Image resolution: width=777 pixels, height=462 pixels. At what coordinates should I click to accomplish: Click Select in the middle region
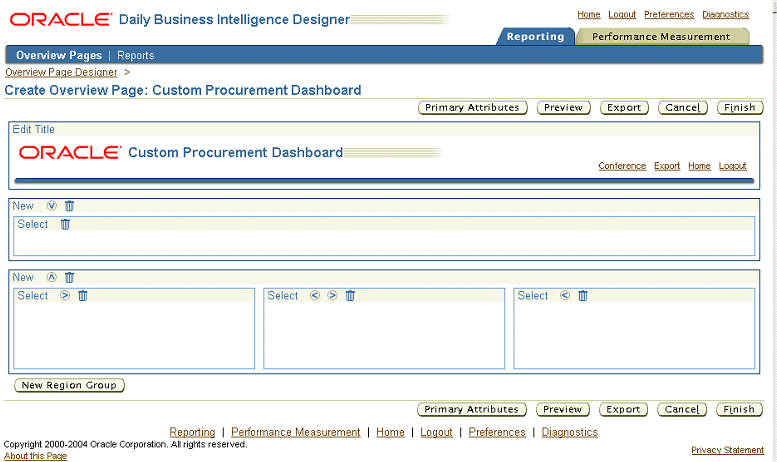282,295
